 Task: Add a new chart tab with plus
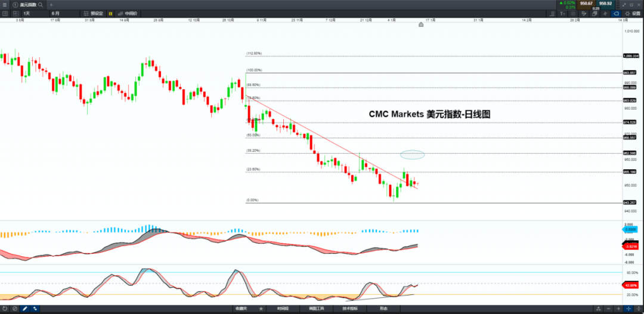tap(51, 5)
